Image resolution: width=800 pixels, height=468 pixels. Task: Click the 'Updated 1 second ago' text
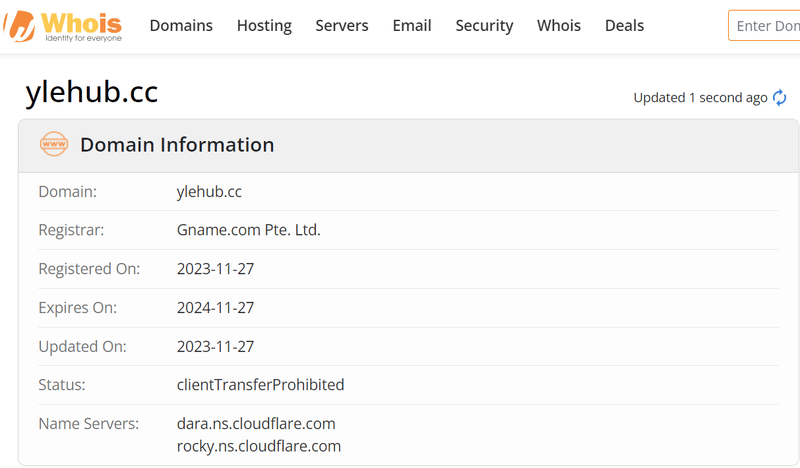tap(701, 97)
